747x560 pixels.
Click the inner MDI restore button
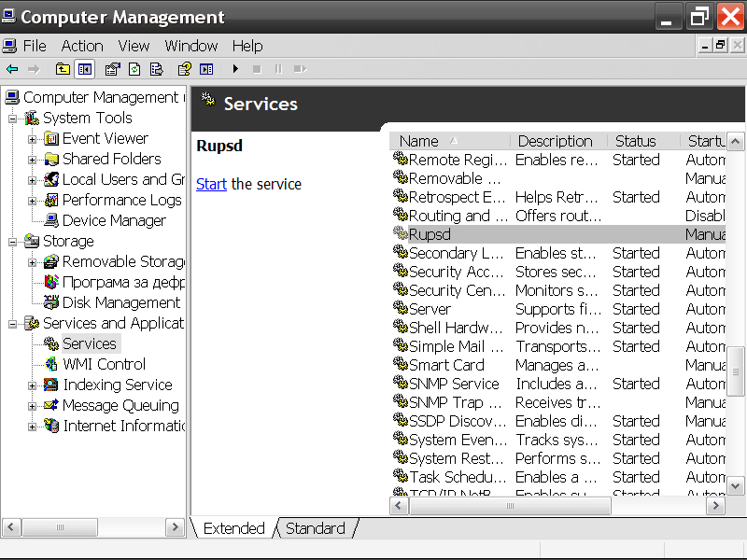720,45
